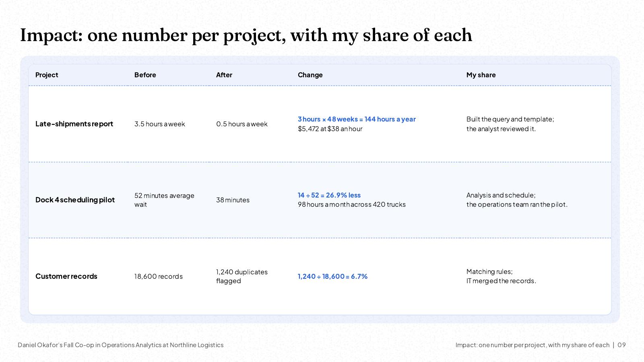Click the 'Change' column header
Viewport: 644px width, 362px height.
310,75
